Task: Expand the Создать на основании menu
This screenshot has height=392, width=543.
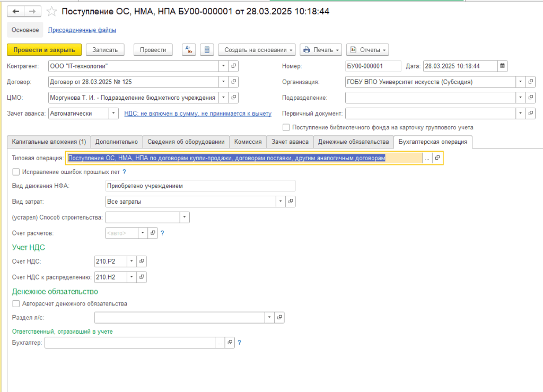Action: (257, 50)
